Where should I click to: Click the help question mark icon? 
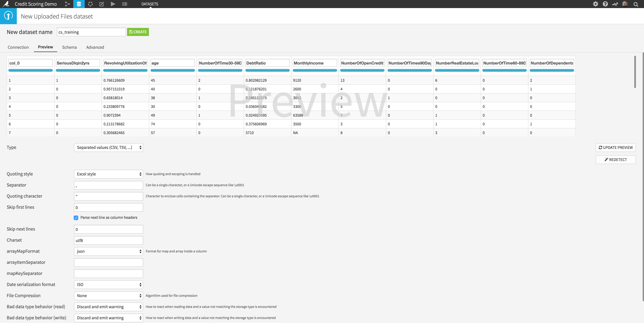tap(605, 4)
